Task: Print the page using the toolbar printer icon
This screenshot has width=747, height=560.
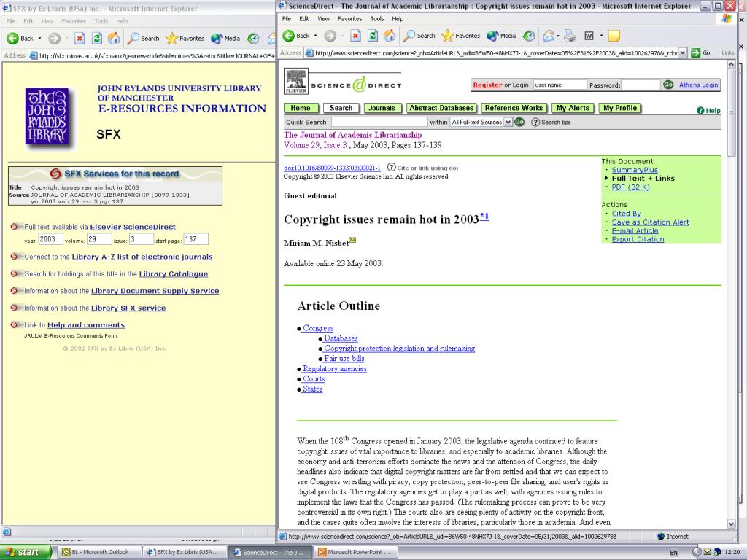Action: 570,36
